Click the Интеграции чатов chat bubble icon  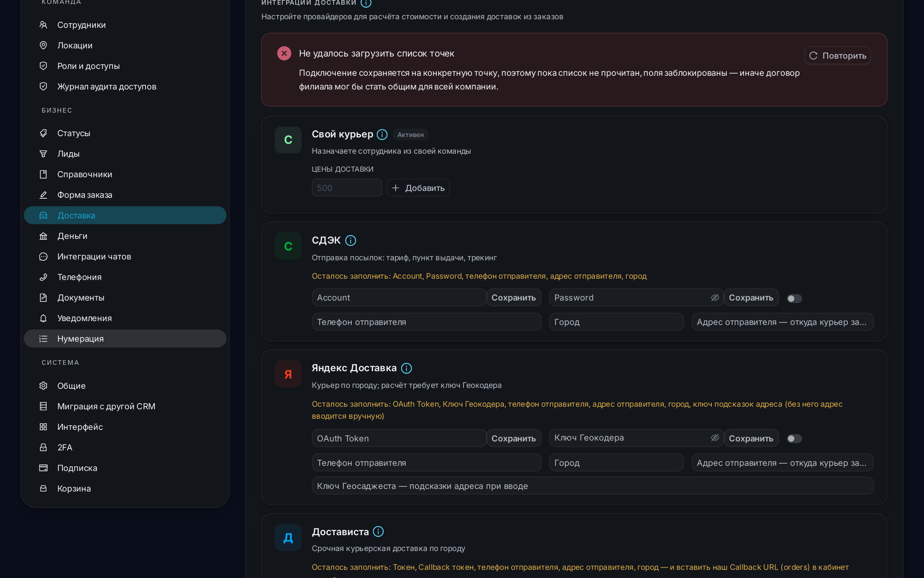pos(43,256)
